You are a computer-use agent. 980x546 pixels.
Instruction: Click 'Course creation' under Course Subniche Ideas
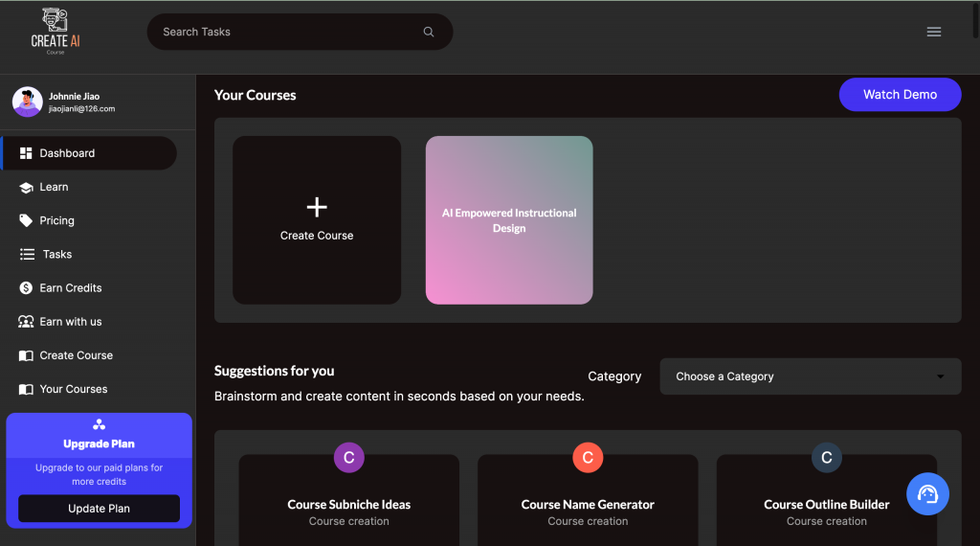[348, 521]
